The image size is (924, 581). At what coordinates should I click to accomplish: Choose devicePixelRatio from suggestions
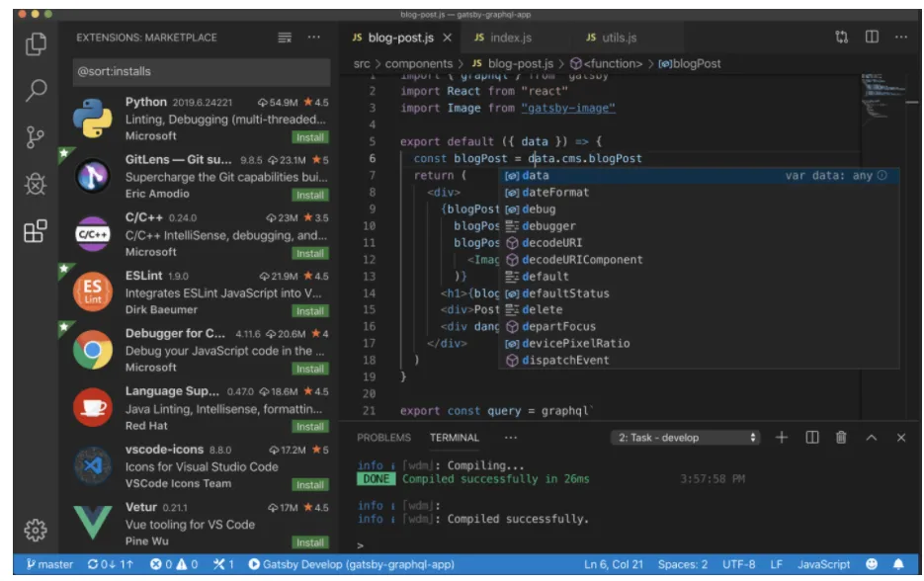coord(699,343)
